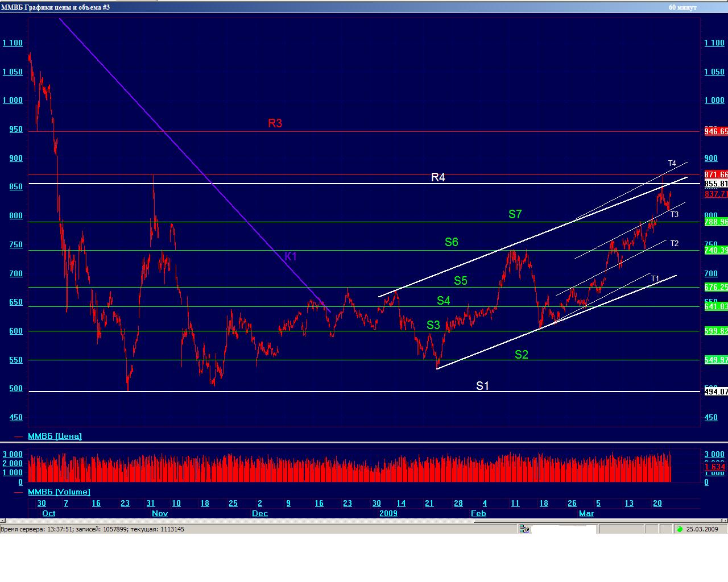
Task: Click the right arrow of horizontal scrollbar
Action: point(724,521)
